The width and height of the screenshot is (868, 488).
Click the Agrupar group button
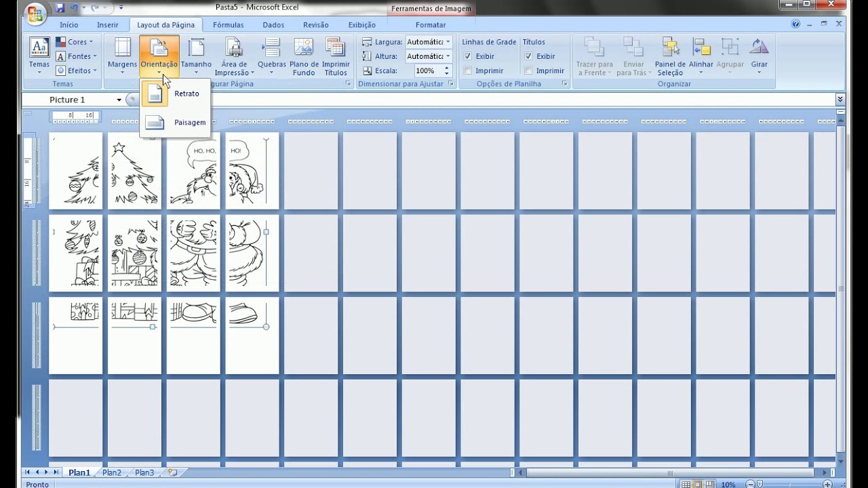[730, 56]
